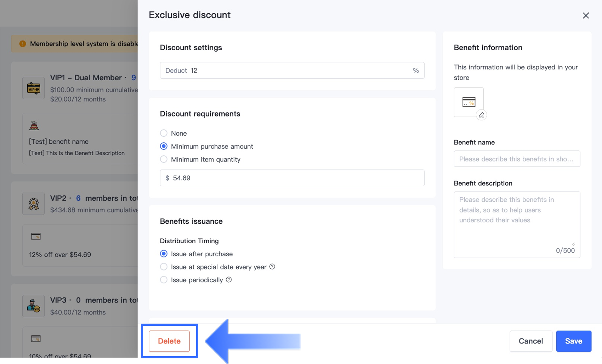Click the VIP2 ribbon badge icon

click(34, 204)
